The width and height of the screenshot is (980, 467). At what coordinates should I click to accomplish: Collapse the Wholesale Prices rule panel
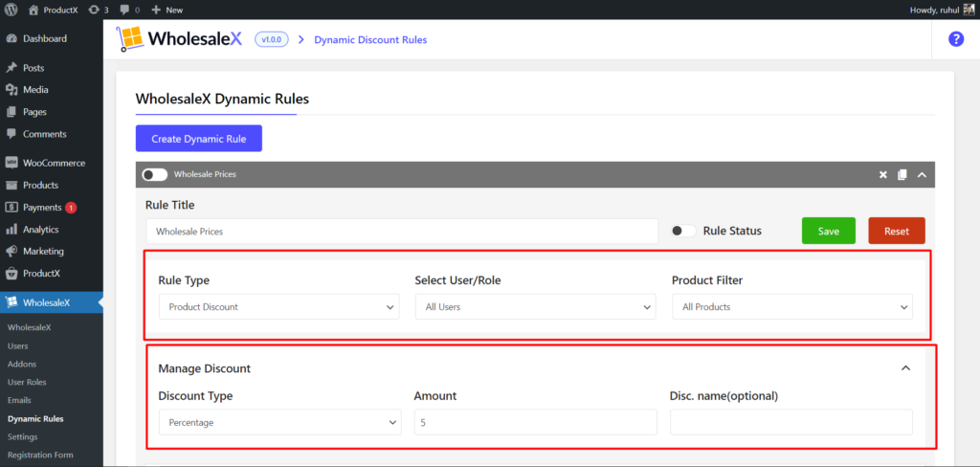pyautogui.click(x=922, y=175)
